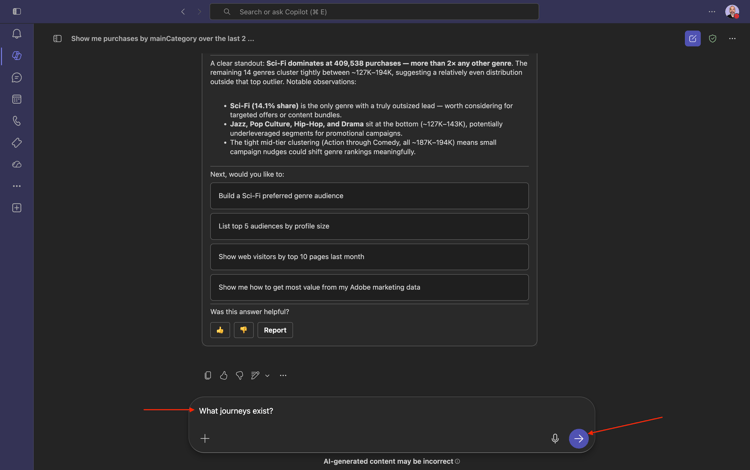Add attachment with the plus icon
Screen dimensions: 750x470
205,438
